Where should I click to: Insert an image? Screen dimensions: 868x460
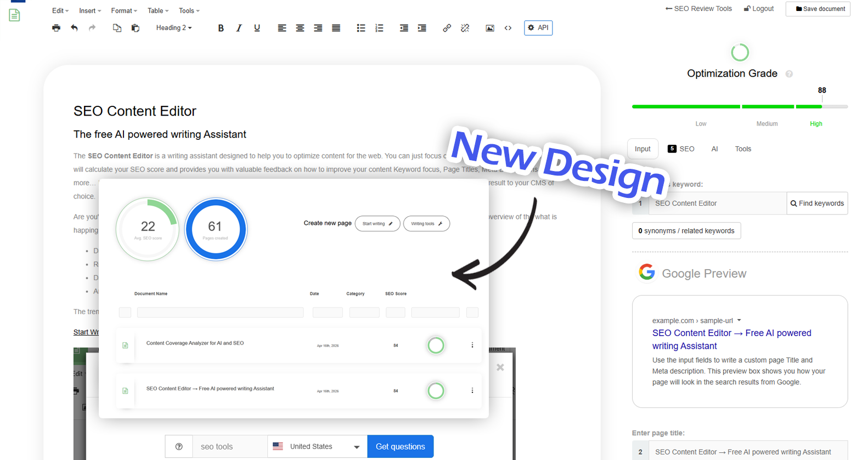[x=489, y=28]
